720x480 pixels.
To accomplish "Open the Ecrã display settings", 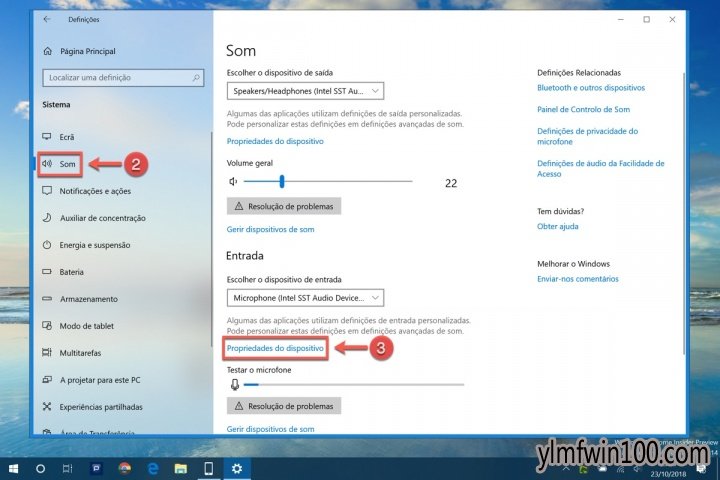I will [67, 137].
